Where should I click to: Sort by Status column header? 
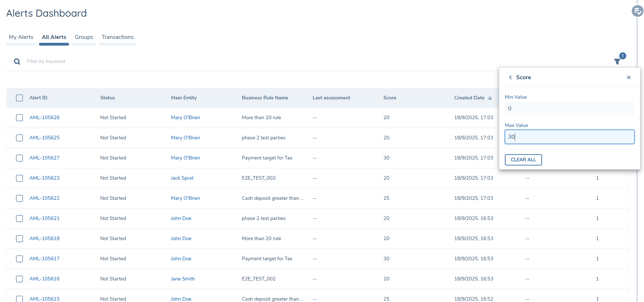(x=108, y=98)
